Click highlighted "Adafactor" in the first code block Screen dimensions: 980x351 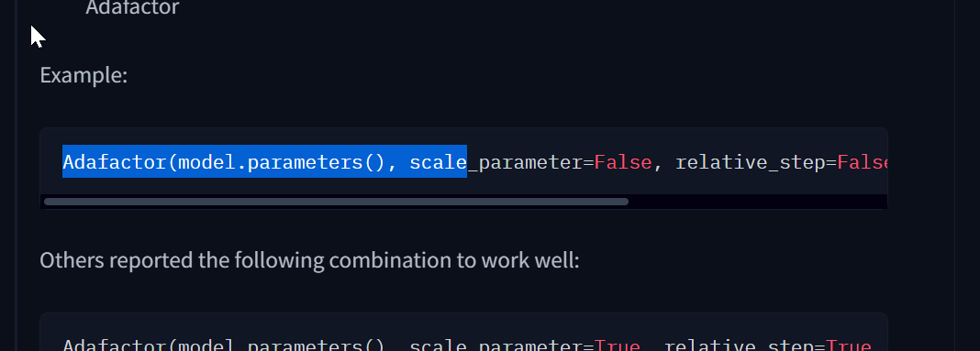[115, 162]
